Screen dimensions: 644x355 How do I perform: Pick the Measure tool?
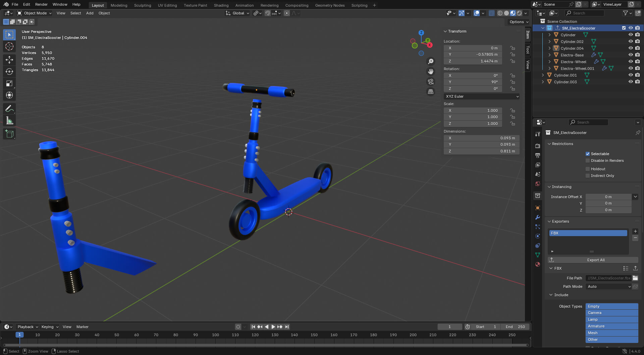9,120
